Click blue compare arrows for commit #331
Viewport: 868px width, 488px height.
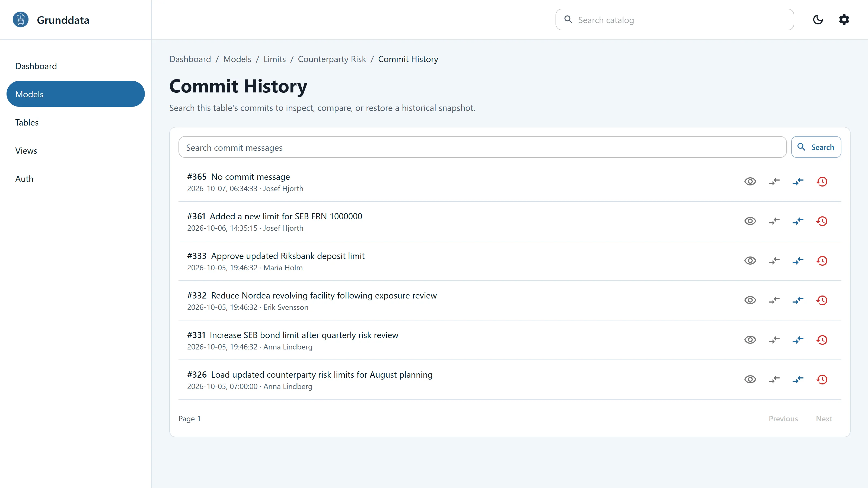coord(798,340)
